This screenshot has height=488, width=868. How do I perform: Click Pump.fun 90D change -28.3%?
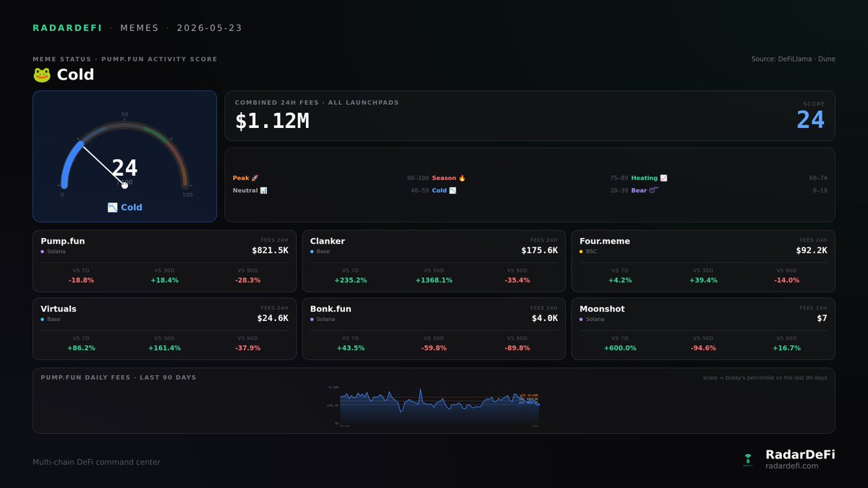tap(247, 281)
